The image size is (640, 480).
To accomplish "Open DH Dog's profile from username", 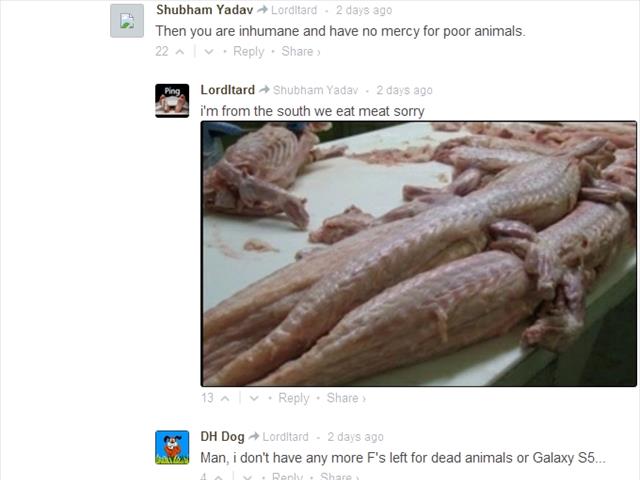I will pos(222,437).
